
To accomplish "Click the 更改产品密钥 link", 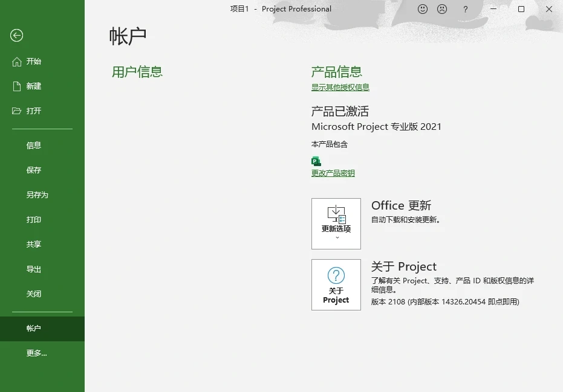I will [333, 173].
